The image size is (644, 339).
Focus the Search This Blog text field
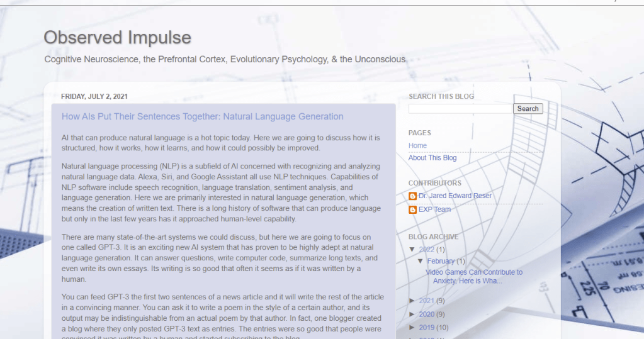pyautogui.click(x=460, y=109)
